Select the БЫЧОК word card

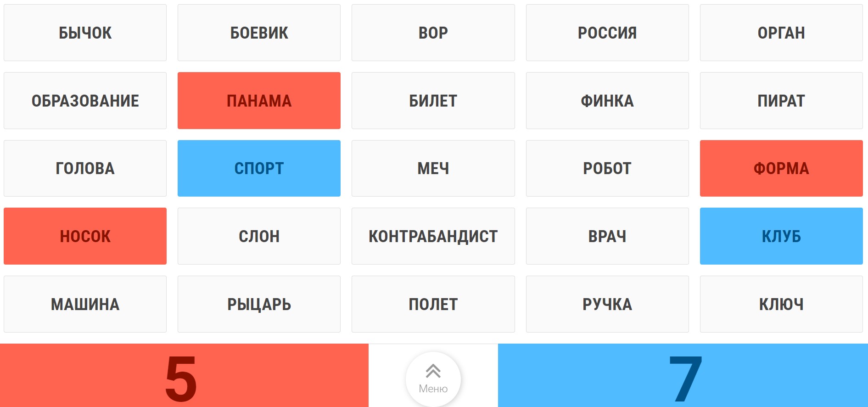84,32
